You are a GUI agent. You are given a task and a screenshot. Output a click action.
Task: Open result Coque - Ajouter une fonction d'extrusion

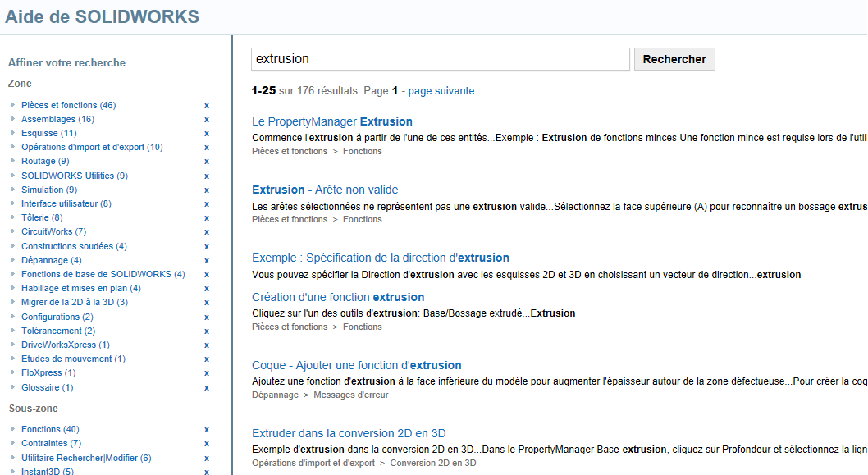point(357,365)
